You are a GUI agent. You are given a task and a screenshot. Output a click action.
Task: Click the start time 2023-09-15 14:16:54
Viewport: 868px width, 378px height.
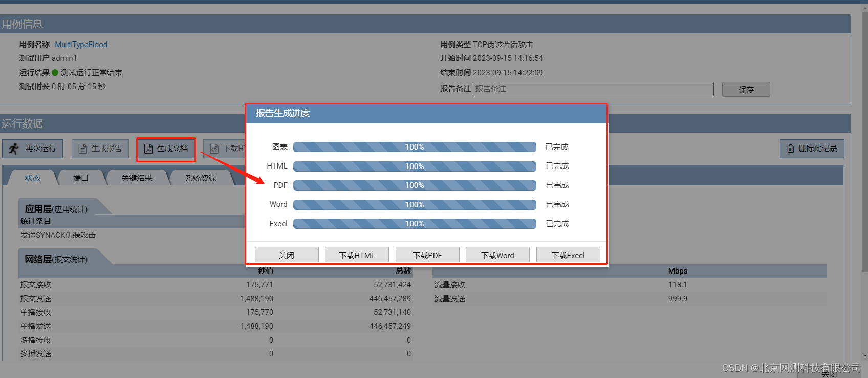coord(508,58)
